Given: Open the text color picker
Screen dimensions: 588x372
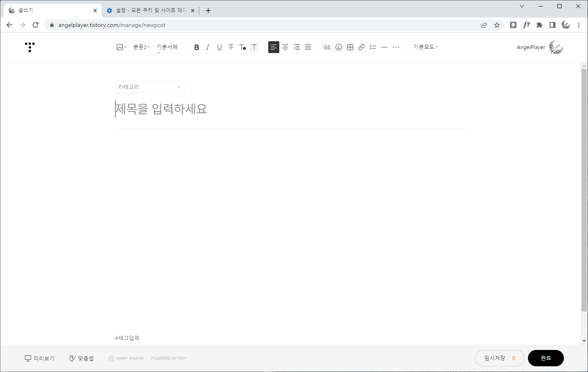Looking at the screenshot, I should [x=243, y=47].
